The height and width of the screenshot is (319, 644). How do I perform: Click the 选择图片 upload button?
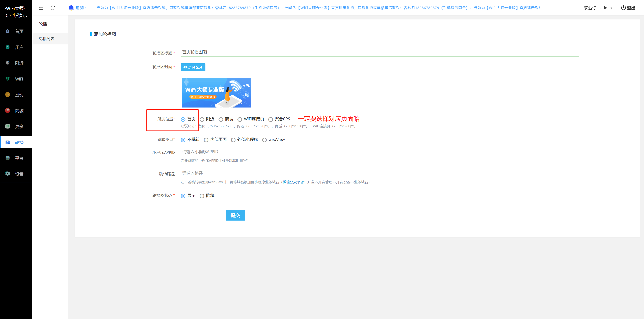[x=193, y=67]
